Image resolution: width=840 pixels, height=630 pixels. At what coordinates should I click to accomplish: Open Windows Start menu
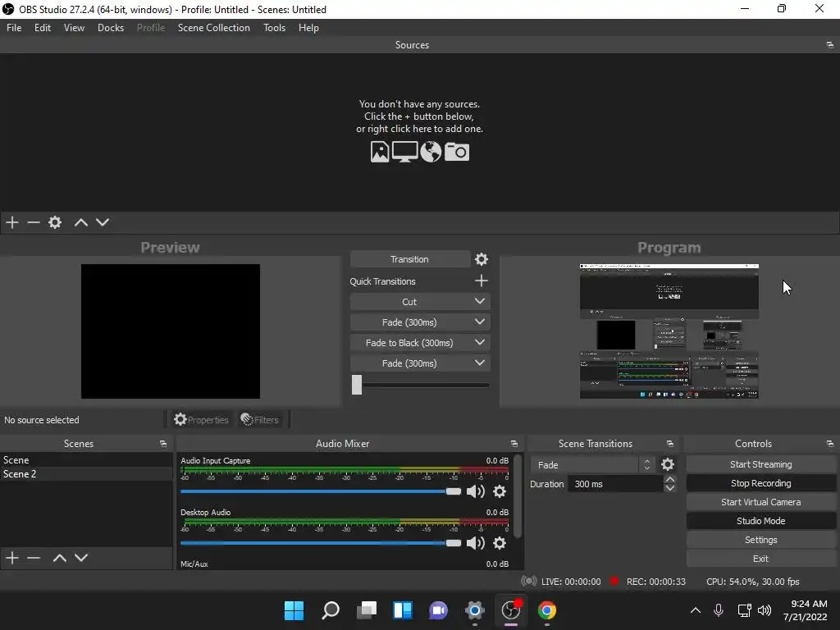coord(294,610)
